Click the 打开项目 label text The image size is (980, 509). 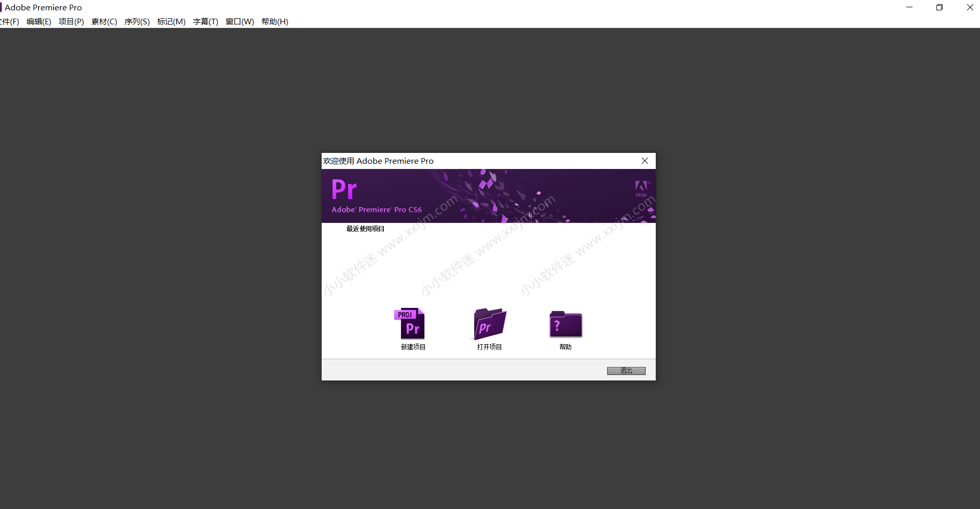tap(489, 347)
